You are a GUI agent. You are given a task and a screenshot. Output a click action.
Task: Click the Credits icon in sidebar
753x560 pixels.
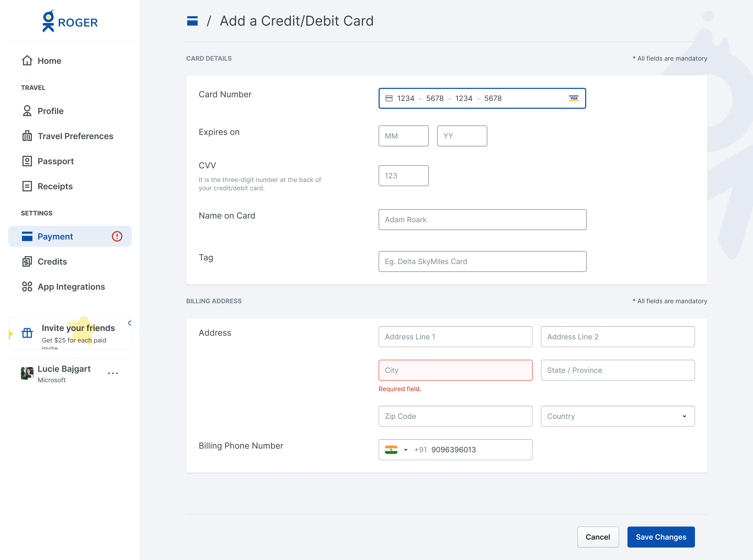(27, 261)
